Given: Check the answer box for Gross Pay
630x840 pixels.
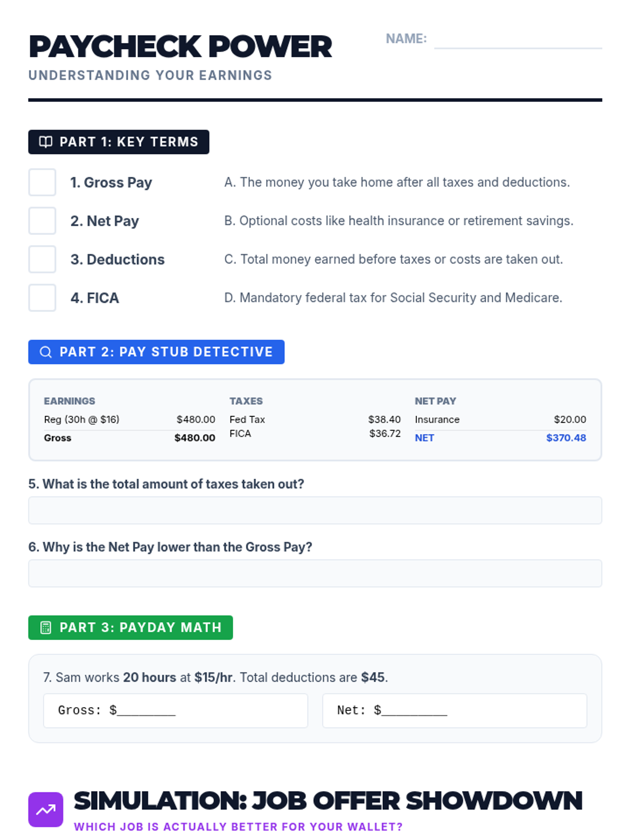Looking at the screenshot, I should click(42, 182).
